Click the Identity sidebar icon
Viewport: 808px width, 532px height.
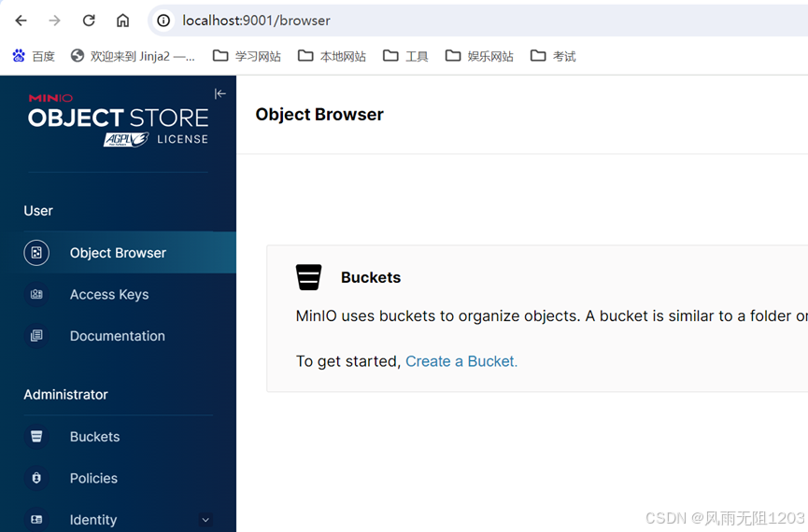coord(36,519)
